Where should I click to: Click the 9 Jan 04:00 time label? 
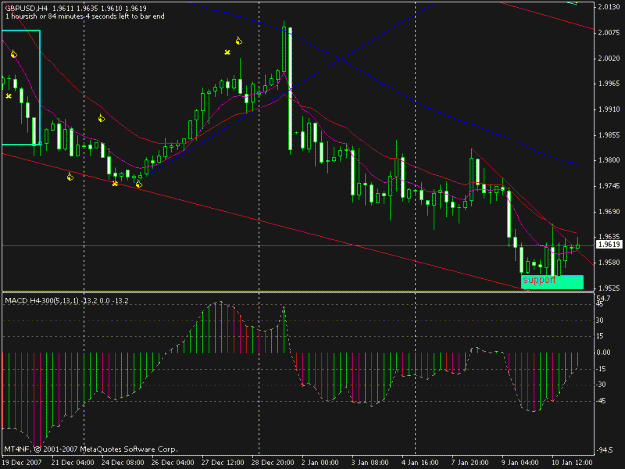click(520, 463)
